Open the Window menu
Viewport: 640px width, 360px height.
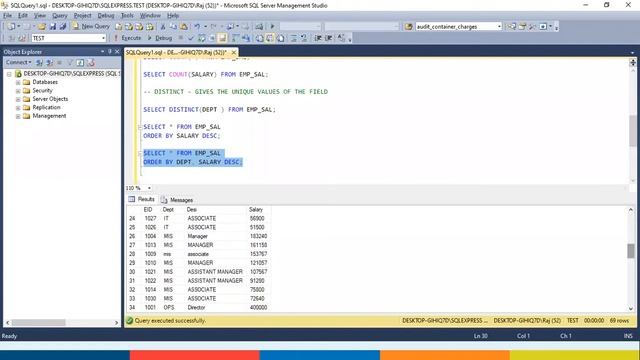click(150, 16)
